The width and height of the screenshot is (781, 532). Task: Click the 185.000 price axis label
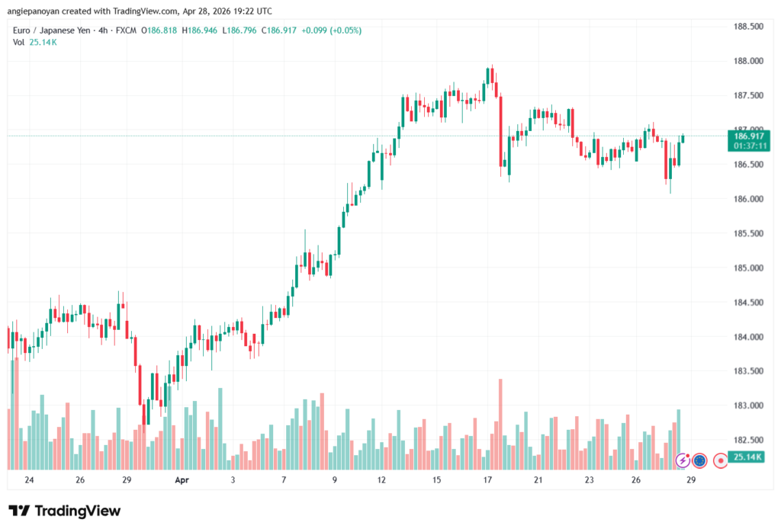pos(746,268)
